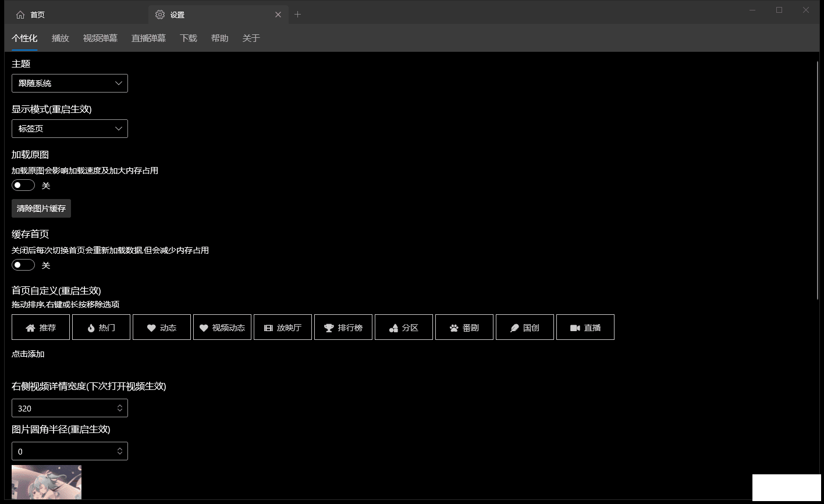
Task: Go to the 下载 settings tab
Action: [x=189, y=38]
